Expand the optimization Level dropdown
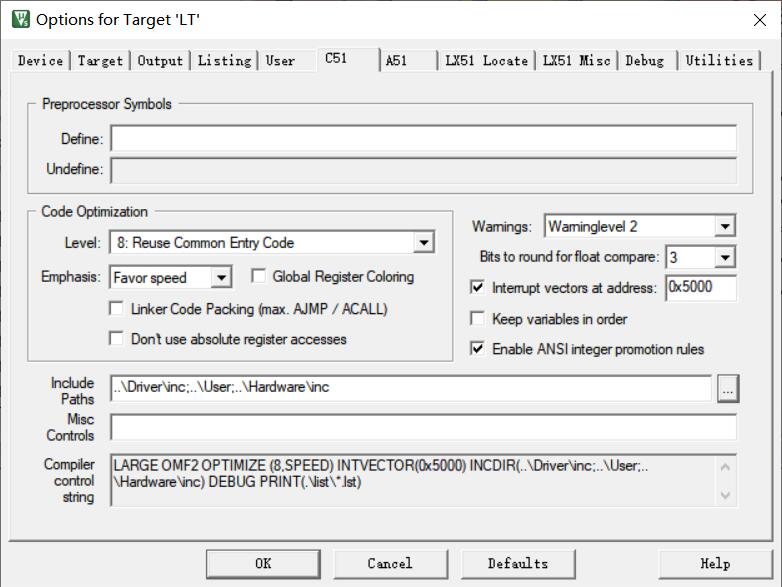Image resolution: width=782 pixels, height=587 pixels. point(423,243)
